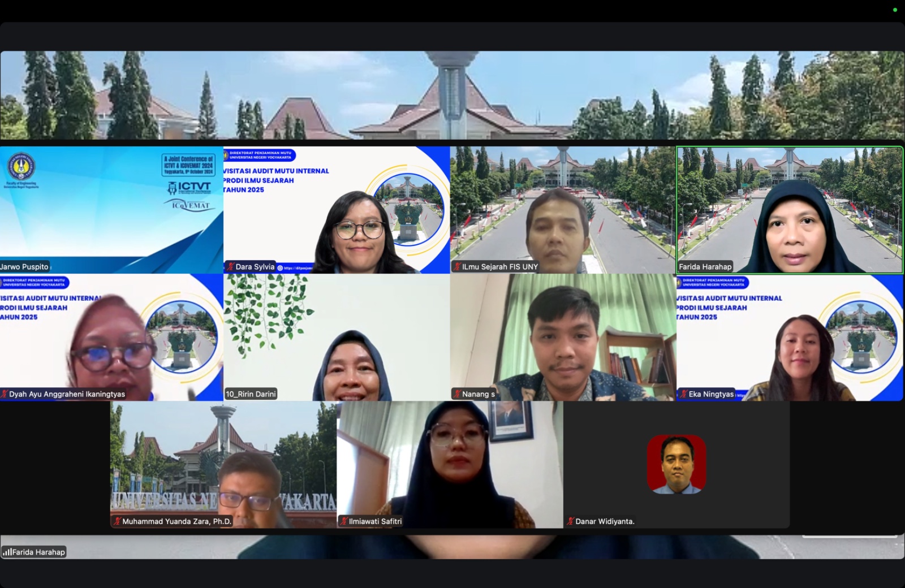This screenshot has width=905, height=588.
Task: Click the Farida Harahap label at bottom left
Action: point(38,552)
